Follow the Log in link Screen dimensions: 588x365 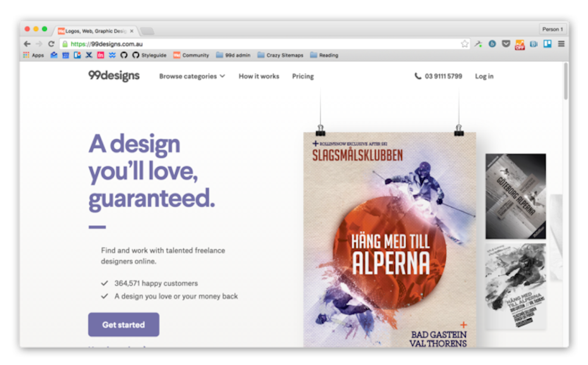[484, 76]
